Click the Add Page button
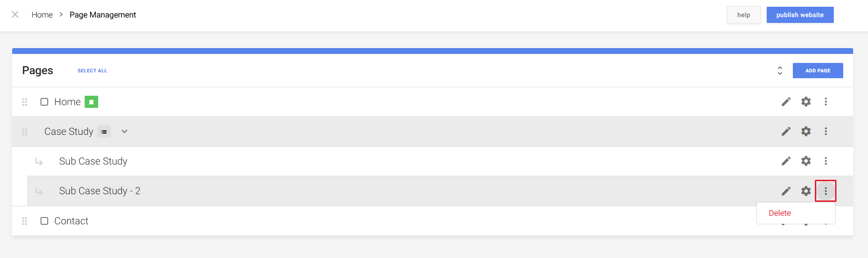Image resolution: width=868 pixels, height=258 pixels. 818,71
